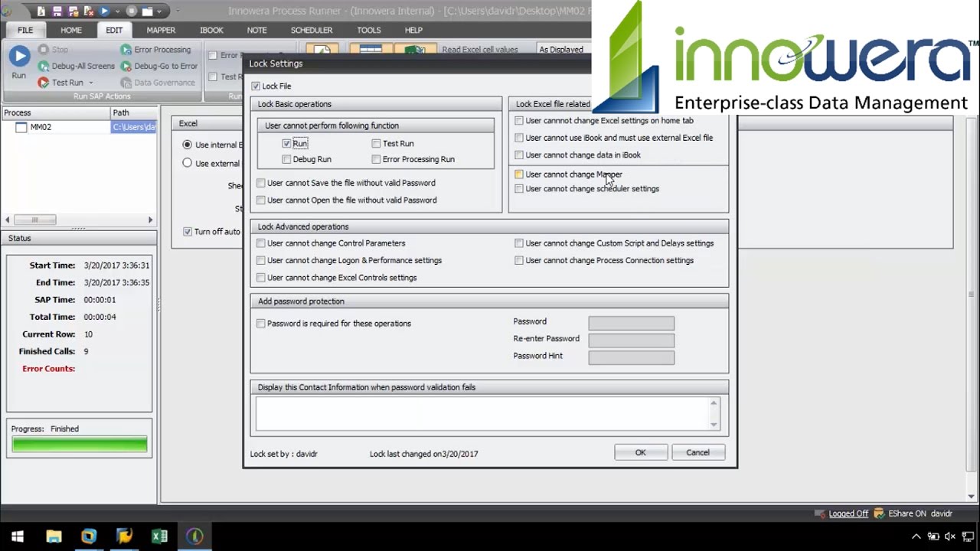This screenshot has width=980, height=551.
Task: Click the new document quick access icon
Action: coord(41,11)
